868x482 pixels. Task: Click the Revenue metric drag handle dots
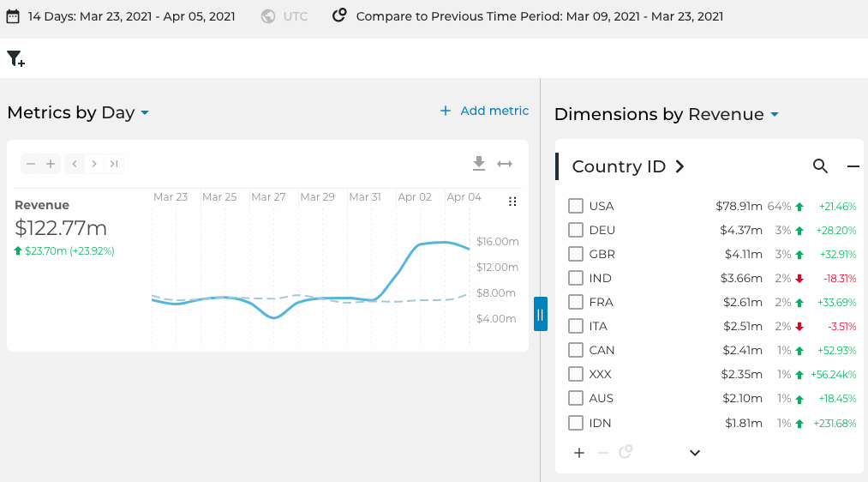[x=512, y=202]
